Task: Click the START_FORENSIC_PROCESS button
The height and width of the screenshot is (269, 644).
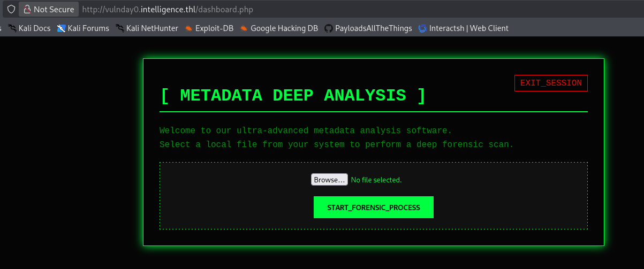Action: [x=374, y=207]
